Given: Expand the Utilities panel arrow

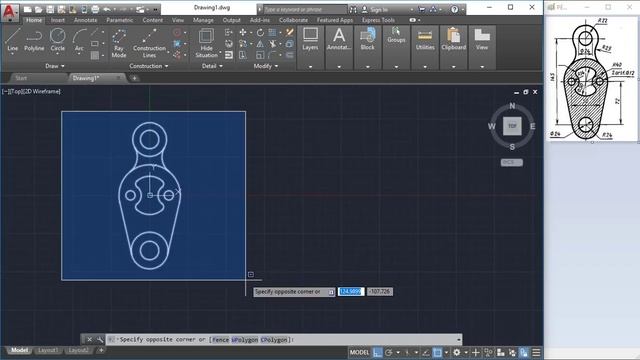Looking at the screenshot, I should (425, 67).
